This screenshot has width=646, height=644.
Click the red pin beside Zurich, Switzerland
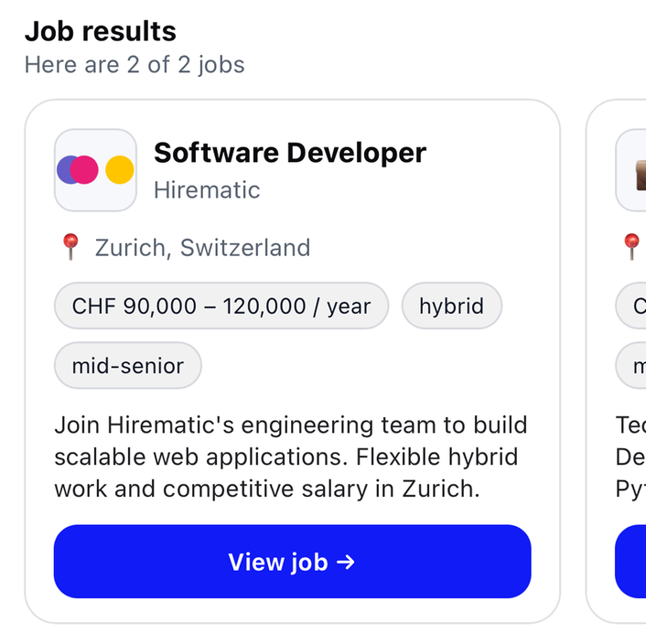(x=70, y=247)
